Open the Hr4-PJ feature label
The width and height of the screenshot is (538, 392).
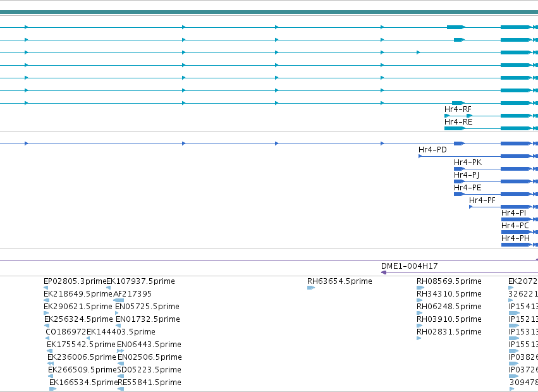tap(467, 175)
